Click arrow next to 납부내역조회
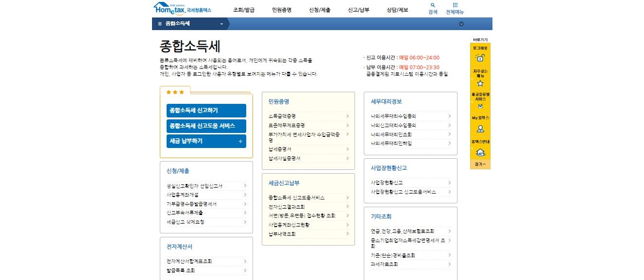Screen dimensions: 644x280 [348, 234]
